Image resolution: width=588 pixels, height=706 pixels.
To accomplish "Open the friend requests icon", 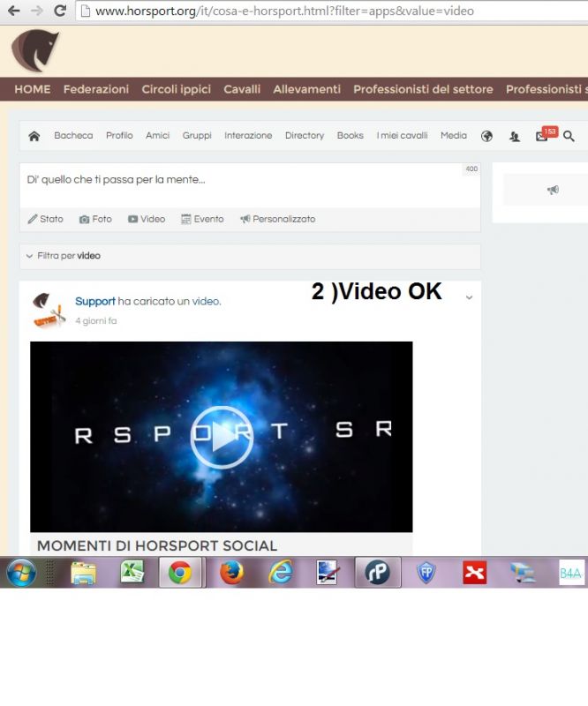I will (515, 136).
